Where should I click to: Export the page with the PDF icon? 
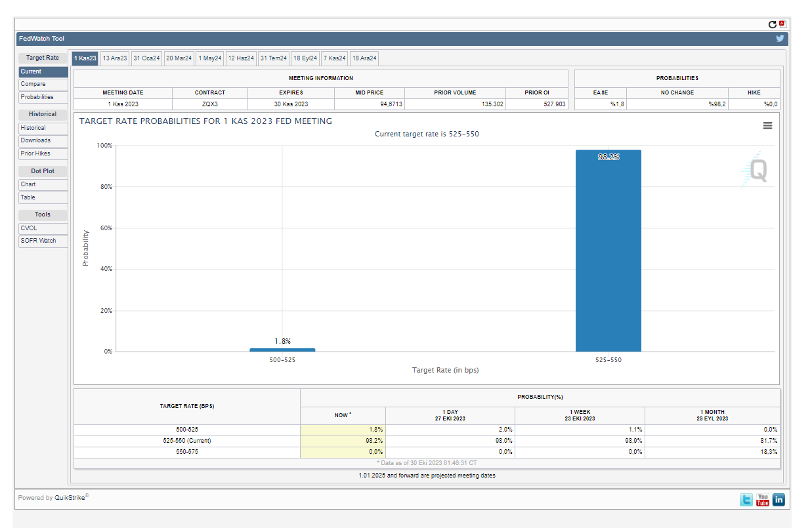coord(782,24)
